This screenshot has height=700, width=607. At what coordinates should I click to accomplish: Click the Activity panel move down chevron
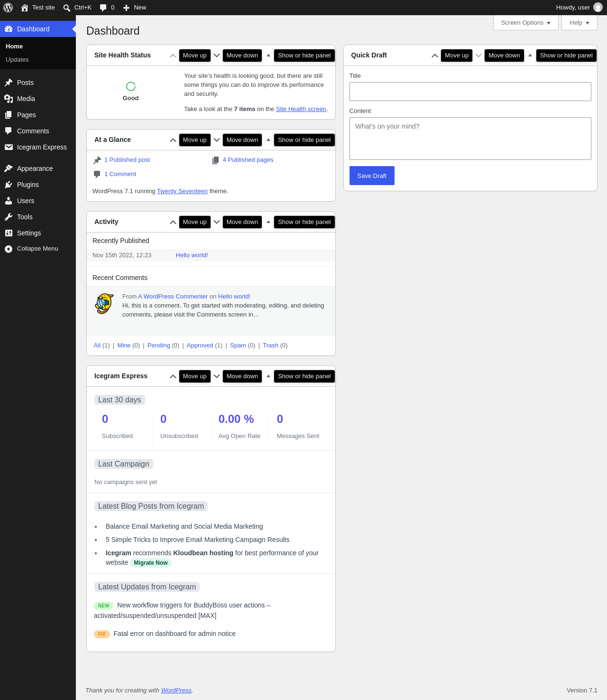217,222
